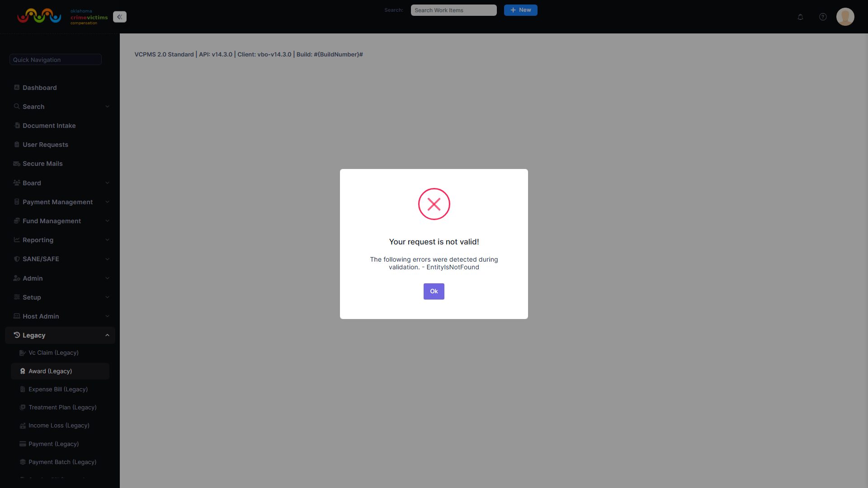The image size is (868, 488).
Task: Select the Document Intake icon
Action: coord(17,125)
